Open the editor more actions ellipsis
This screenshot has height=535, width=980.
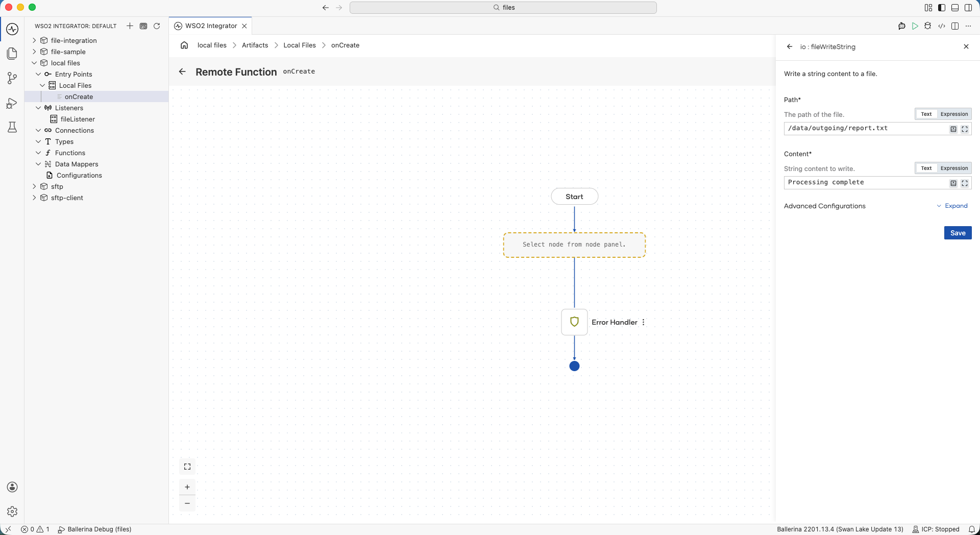968,26
